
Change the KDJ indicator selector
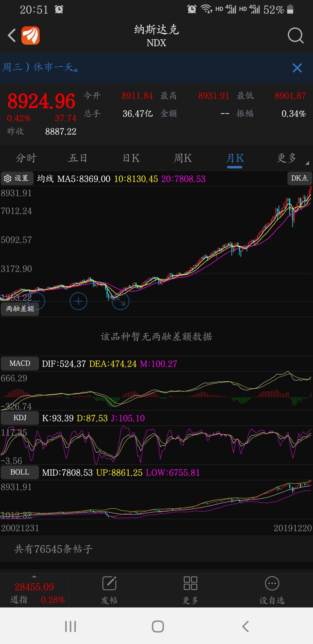coord(20,418)
